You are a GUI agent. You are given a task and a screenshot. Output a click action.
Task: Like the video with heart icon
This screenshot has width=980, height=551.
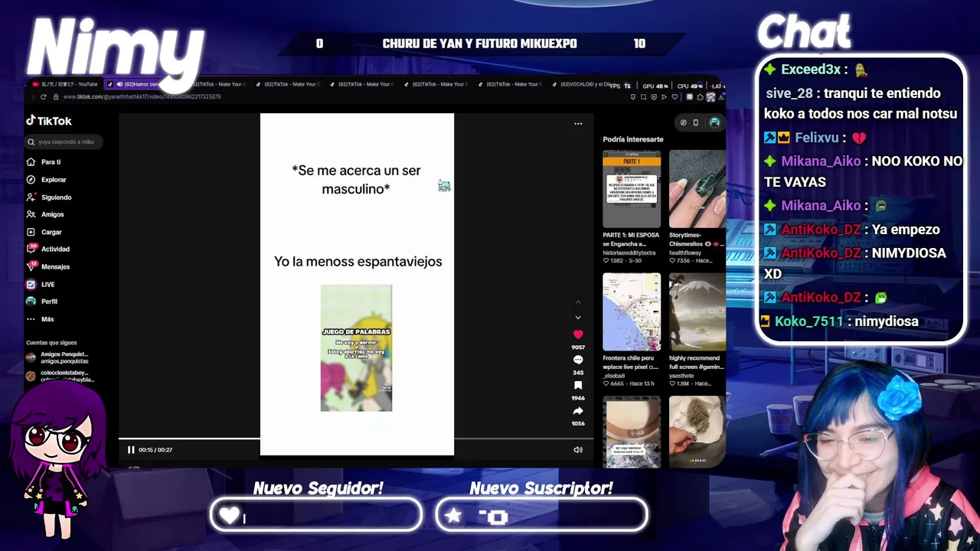click(x=578, y=334)
